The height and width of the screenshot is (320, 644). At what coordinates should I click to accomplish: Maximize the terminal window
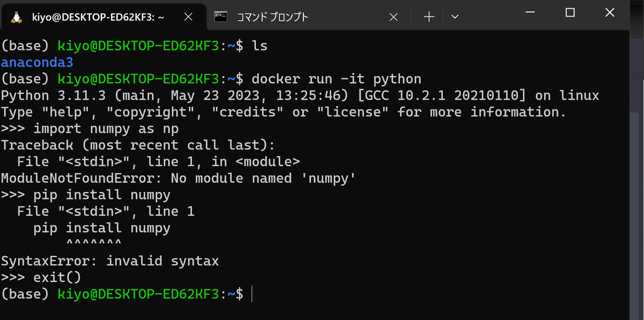coord(570,12)
